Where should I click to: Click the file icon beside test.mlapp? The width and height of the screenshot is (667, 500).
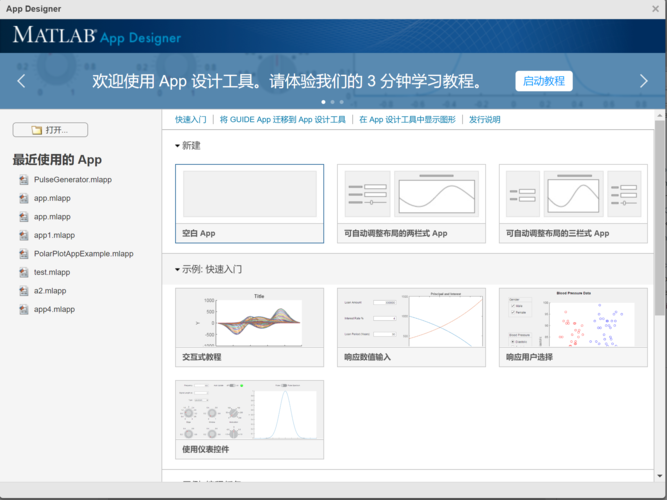coord(24,272)
